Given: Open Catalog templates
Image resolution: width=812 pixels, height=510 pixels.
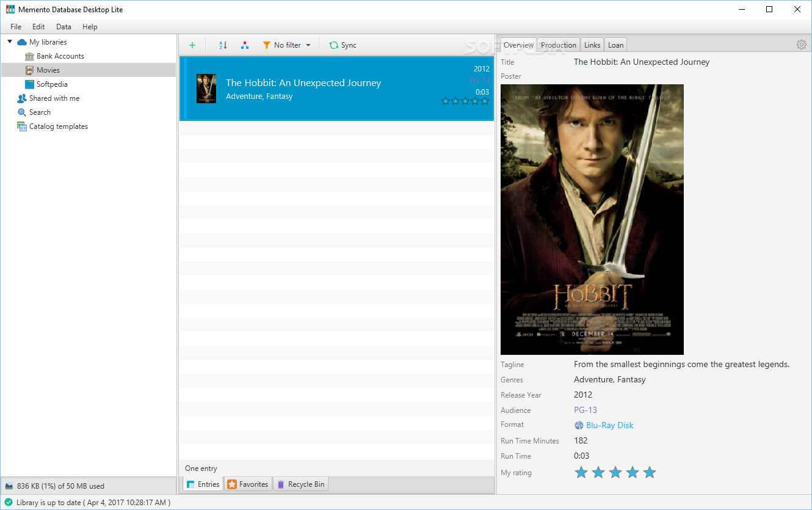Looking at the screenshot, I should tap(59, 126).
